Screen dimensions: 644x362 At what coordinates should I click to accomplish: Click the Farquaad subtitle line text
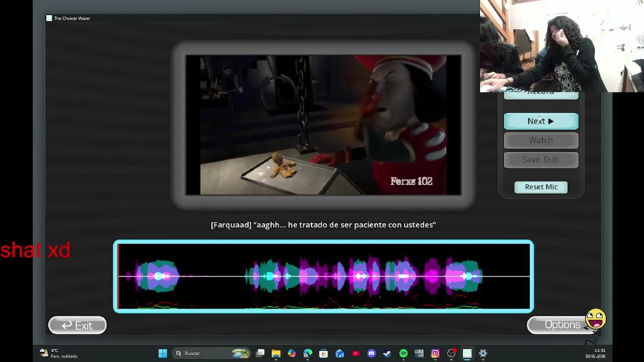point(323,225)
